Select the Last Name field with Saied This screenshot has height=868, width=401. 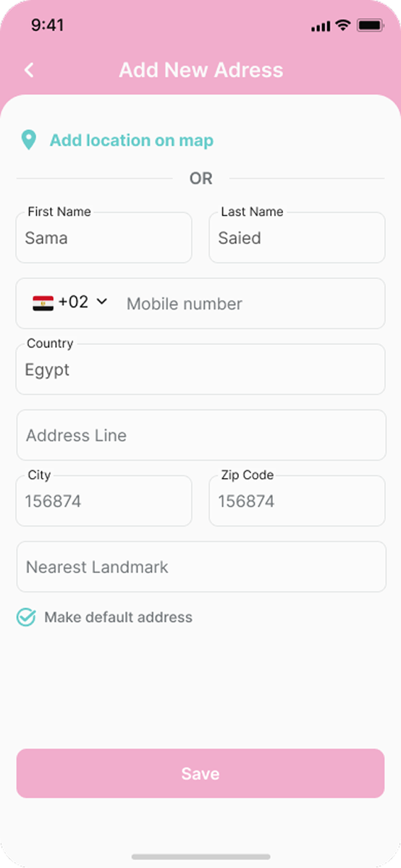coord(297,237)
